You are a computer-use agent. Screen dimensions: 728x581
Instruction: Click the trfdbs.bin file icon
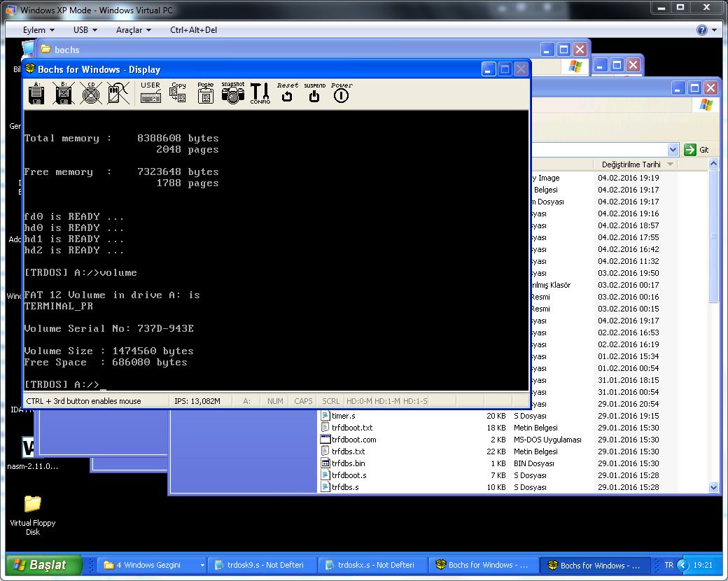[325, 463]
